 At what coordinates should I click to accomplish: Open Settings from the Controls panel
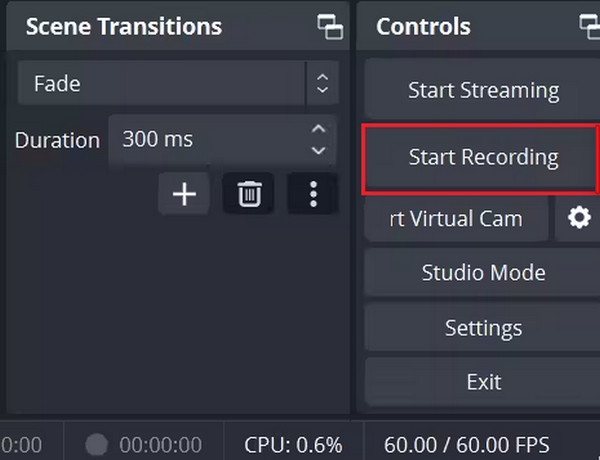click(x=483, y=328)
